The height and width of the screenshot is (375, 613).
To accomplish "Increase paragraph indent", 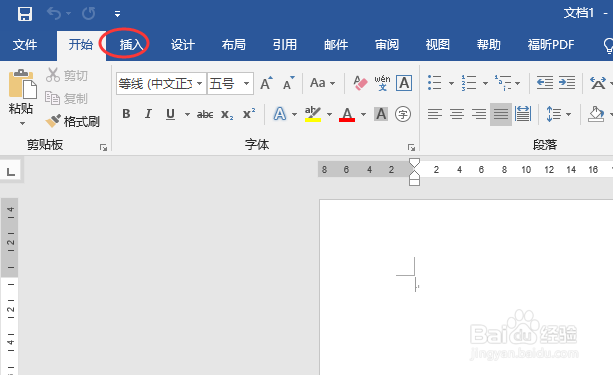I will coord(567,83).
